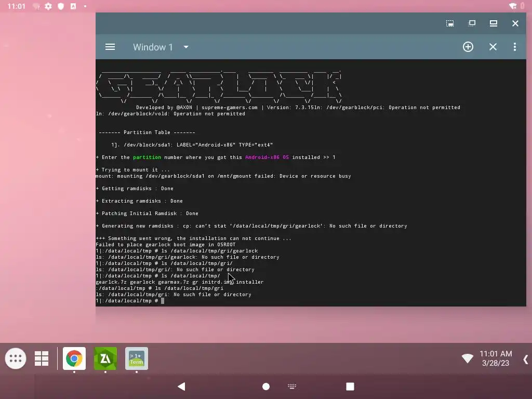532x399 pixels.
Task: Close the current terminal session
Action: pyautogui.click(x=493, y=47)
